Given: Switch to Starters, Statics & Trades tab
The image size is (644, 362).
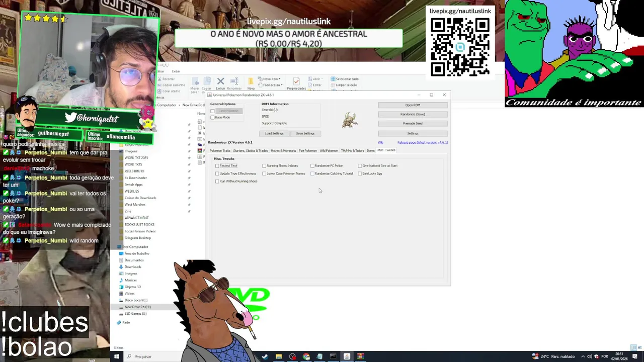Looking at the screenshot, I should point(250,150).
